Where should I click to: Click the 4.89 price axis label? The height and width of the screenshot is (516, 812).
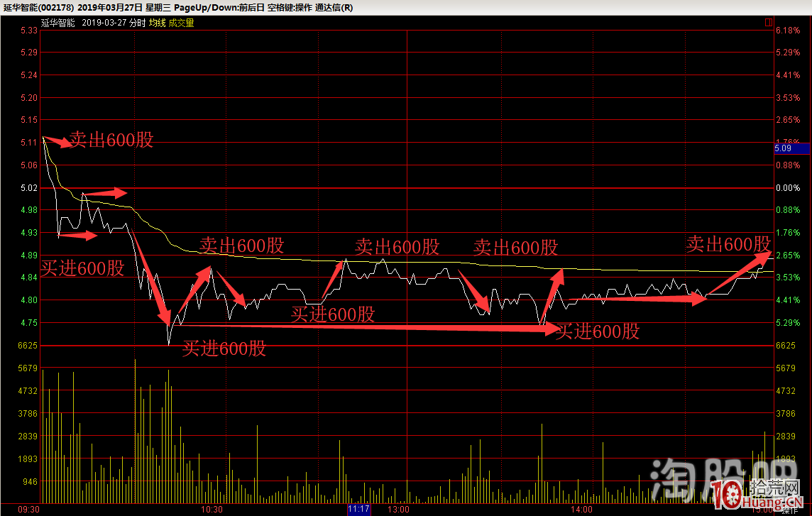[x=29, y=256]
